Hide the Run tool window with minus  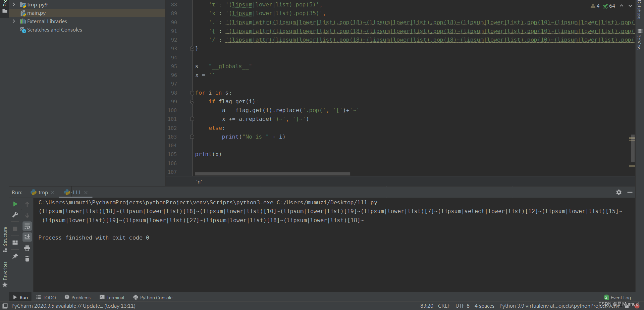point(630,192)
